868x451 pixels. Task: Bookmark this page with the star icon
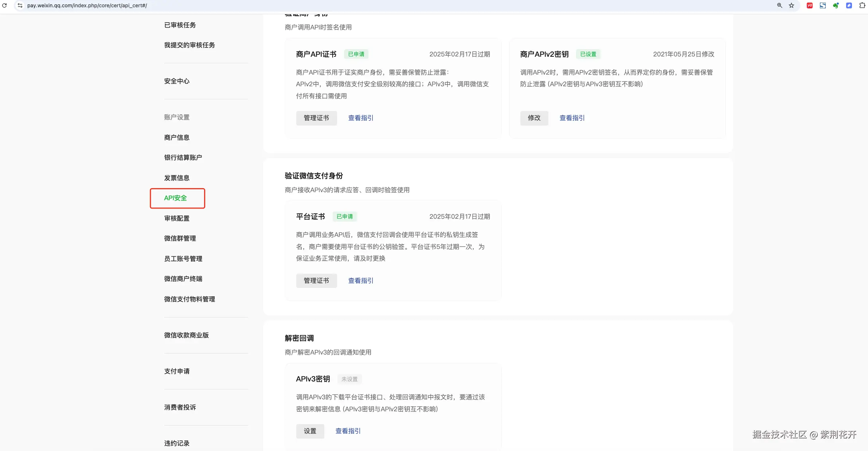[x=791, y=5]
